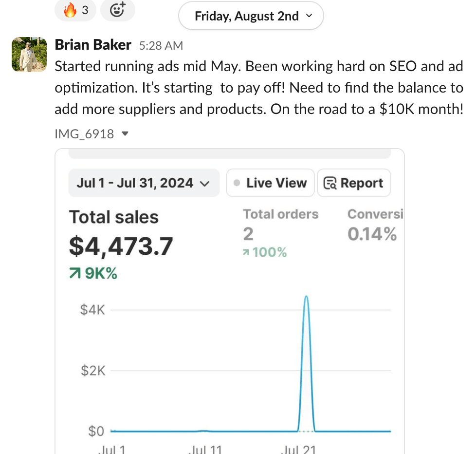Click the green 9K% increase arrow

click(75, 274)
